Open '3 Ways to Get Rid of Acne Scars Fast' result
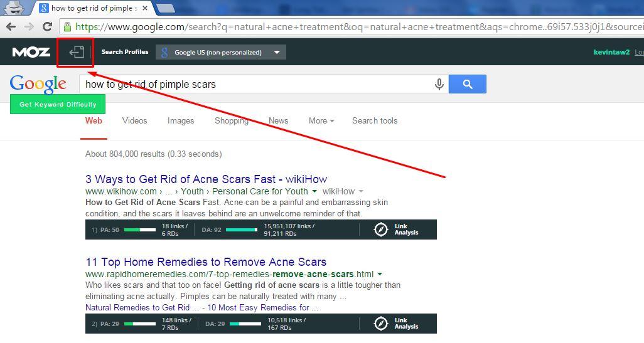This screenshot has width=644, height=343. pos(206,179)
